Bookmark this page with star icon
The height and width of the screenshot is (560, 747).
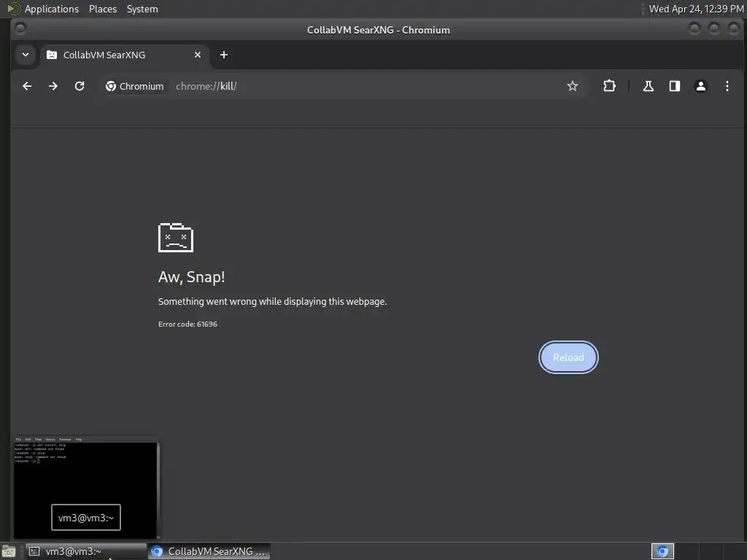pyautogui.click(x=573, y=86)
